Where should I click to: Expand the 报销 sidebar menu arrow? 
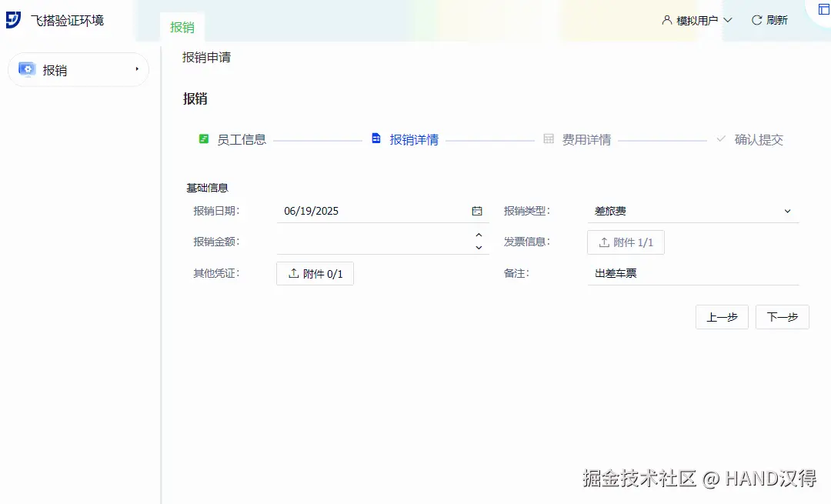137,69
